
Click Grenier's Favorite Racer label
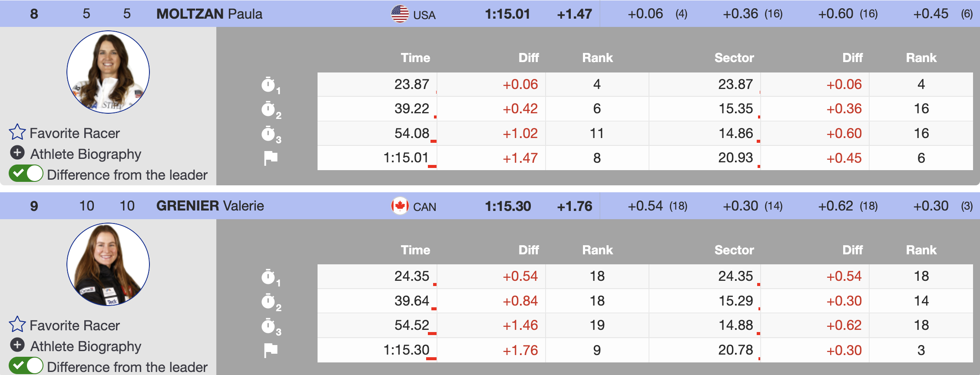click(x=74, y=326)
